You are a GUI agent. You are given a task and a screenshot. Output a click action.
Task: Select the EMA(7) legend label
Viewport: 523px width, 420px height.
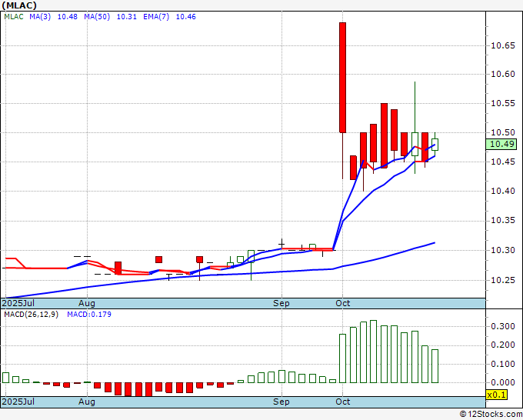[x=156, y=17]
